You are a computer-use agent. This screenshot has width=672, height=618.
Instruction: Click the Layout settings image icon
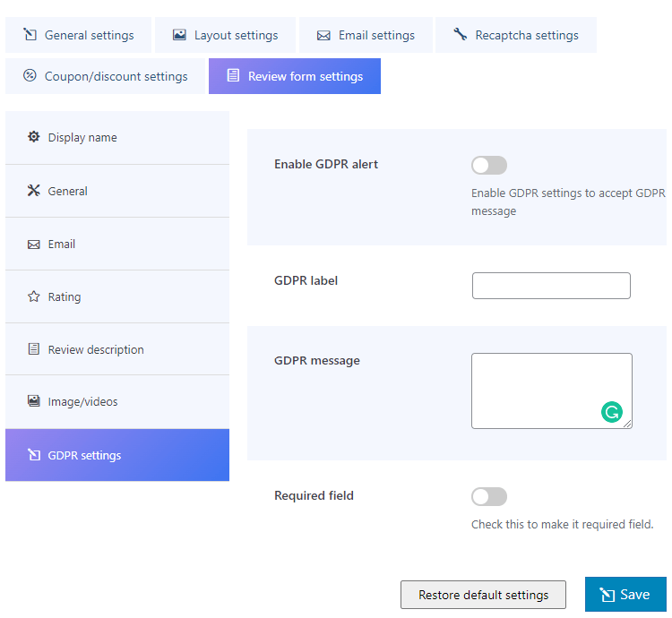(x=179, y=35)
